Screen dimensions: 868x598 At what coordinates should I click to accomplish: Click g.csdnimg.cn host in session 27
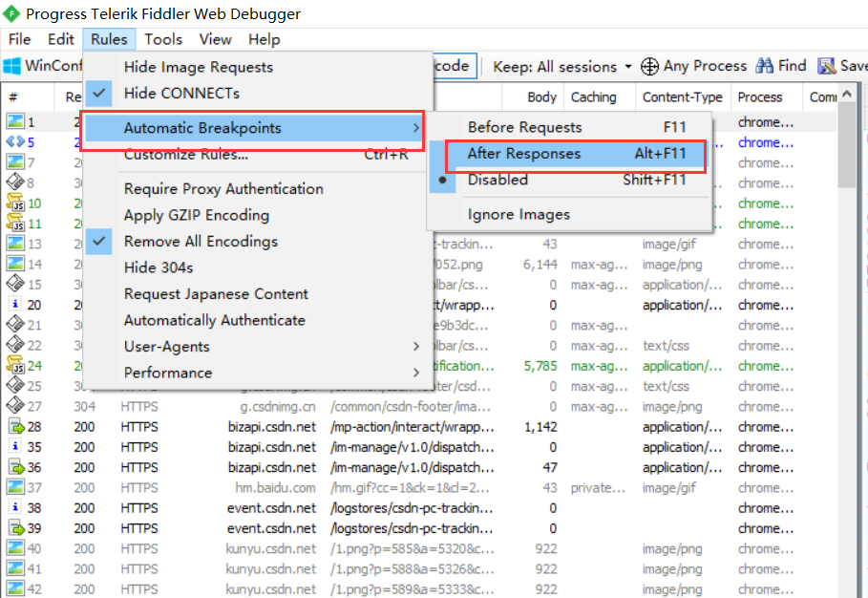pyautogui.click(x=277, y=406)
